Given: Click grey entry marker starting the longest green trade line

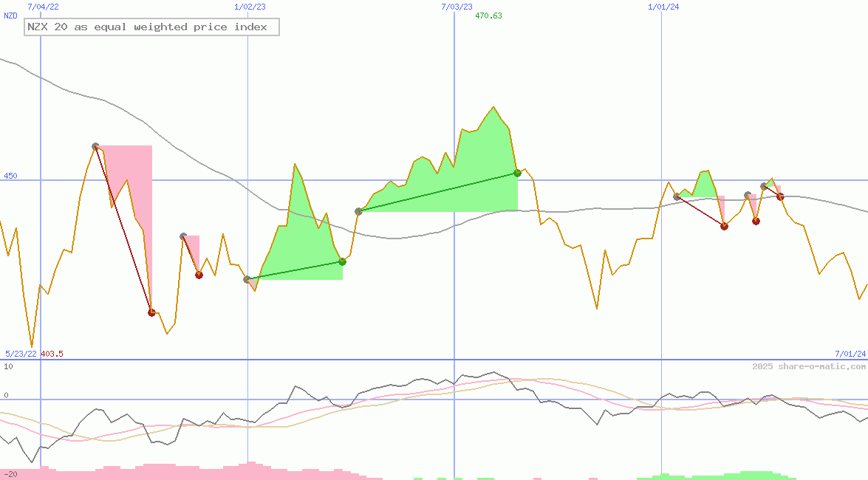Looking at the screenshot, I should [359, 211].
